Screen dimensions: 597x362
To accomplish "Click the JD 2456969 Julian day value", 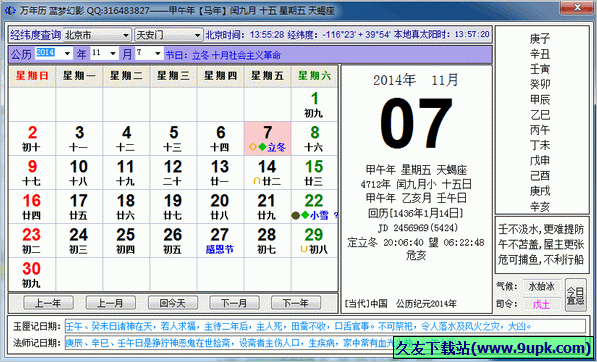I will click(x=418, y=228).
